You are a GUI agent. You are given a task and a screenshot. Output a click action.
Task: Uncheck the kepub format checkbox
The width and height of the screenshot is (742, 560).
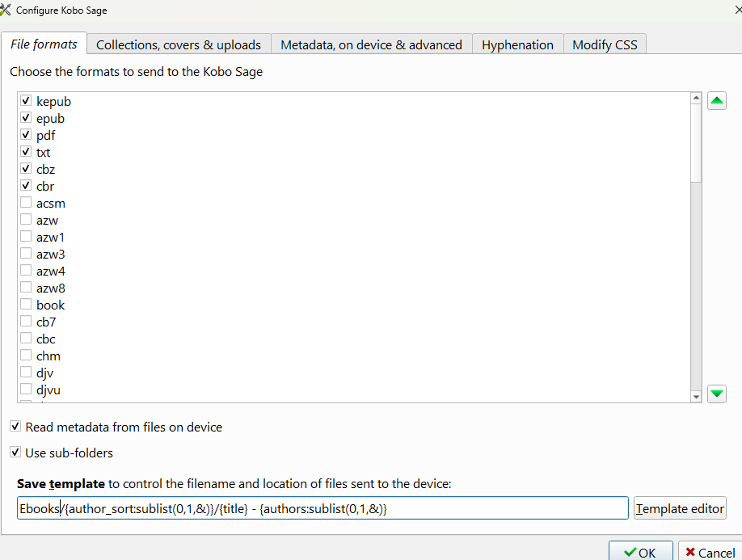26,101
